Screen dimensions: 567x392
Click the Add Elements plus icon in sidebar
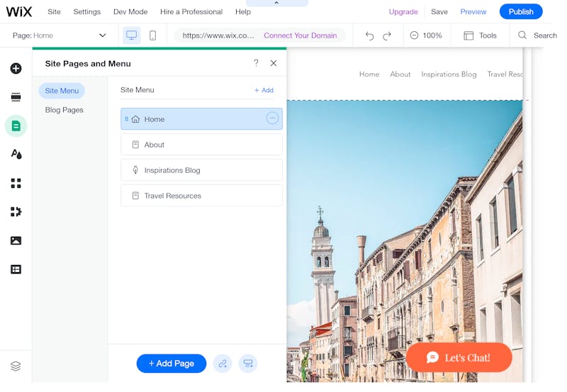pyautogui.click(x=16, y=68)
